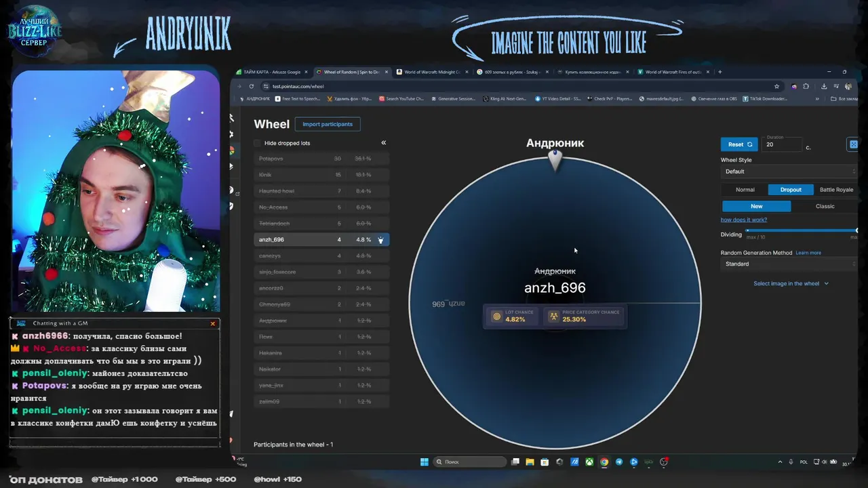Open the Search YouTube Ch... bookmark
The image size is (868, 488).
tap(401, 99)
